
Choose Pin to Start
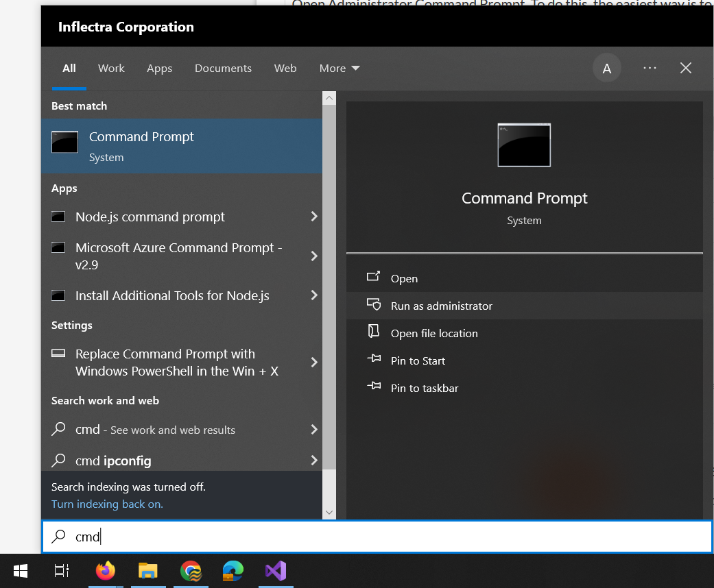point(524,360)
